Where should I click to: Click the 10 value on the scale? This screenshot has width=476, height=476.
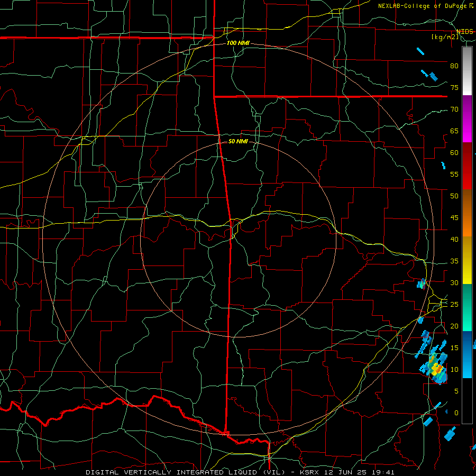454,370
